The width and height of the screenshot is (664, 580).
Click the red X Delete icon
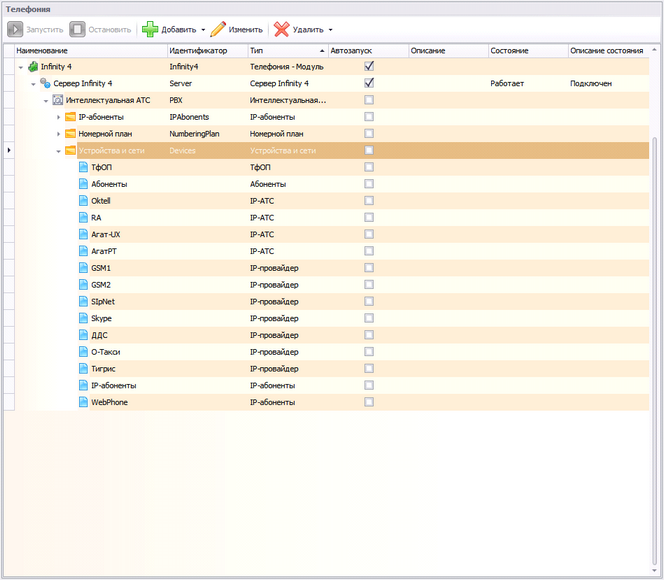point(282,29)
